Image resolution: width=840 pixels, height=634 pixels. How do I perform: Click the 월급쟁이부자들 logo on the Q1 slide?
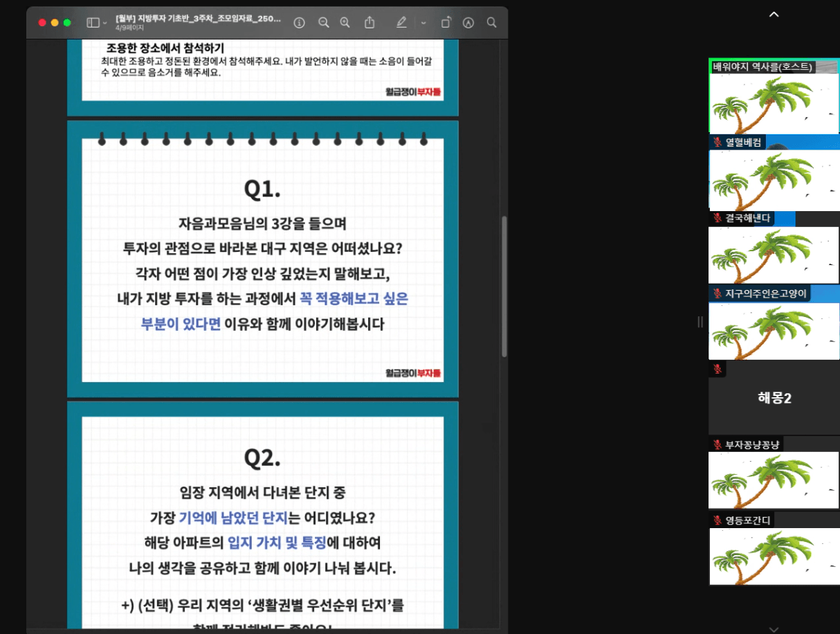413,373
